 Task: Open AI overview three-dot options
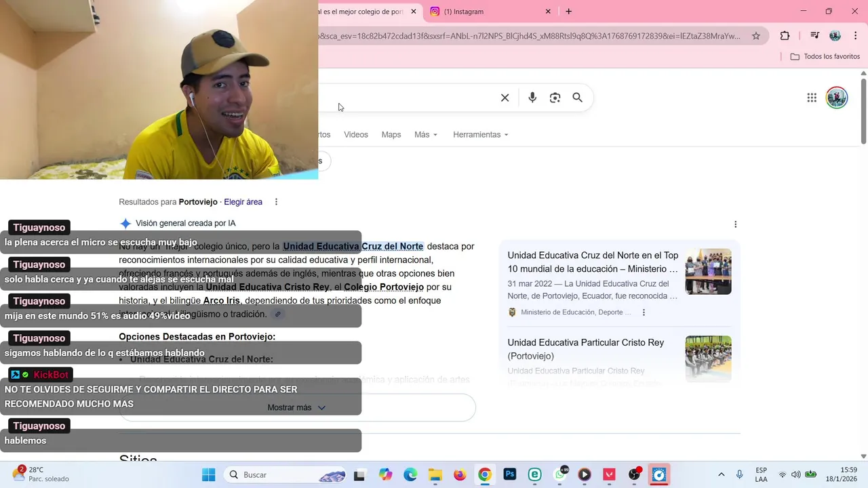735,224
